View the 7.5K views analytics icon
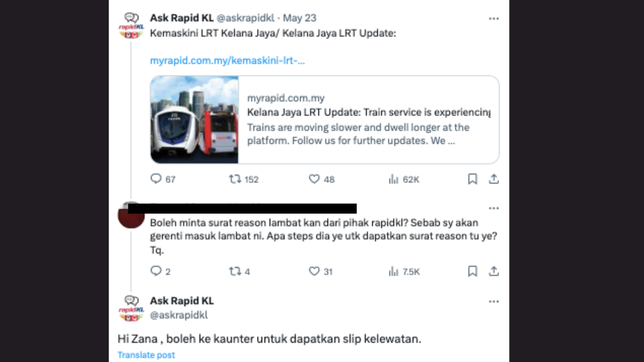 pos(393,271)
